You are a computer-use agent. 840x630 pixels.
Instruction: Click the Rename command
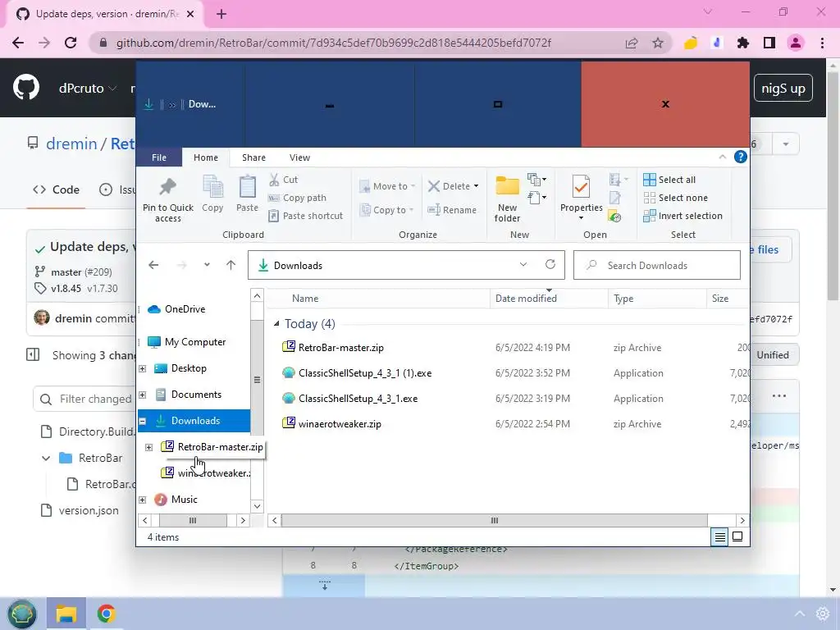coord(452,210)
